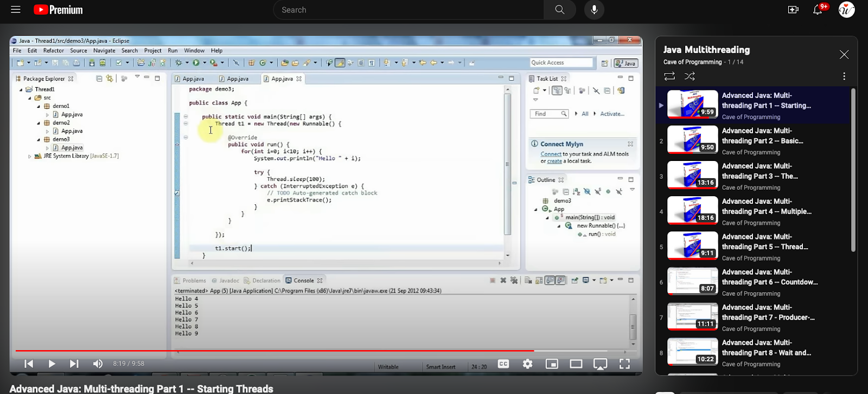Screen dimensions: 868x394
Task: Open the Eclipse File menu
Action: tap(17, 50)
